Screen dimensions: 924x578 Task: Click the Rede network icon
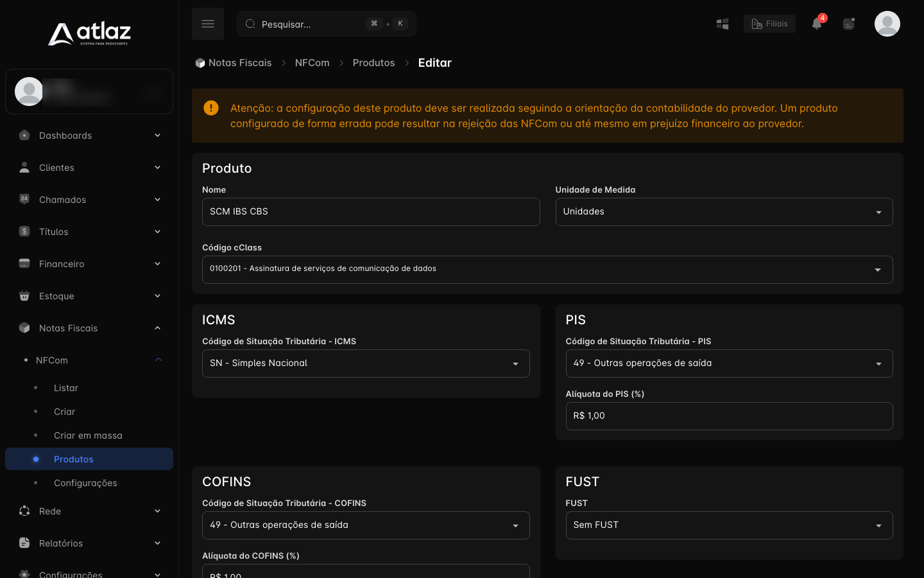(24, 511)
